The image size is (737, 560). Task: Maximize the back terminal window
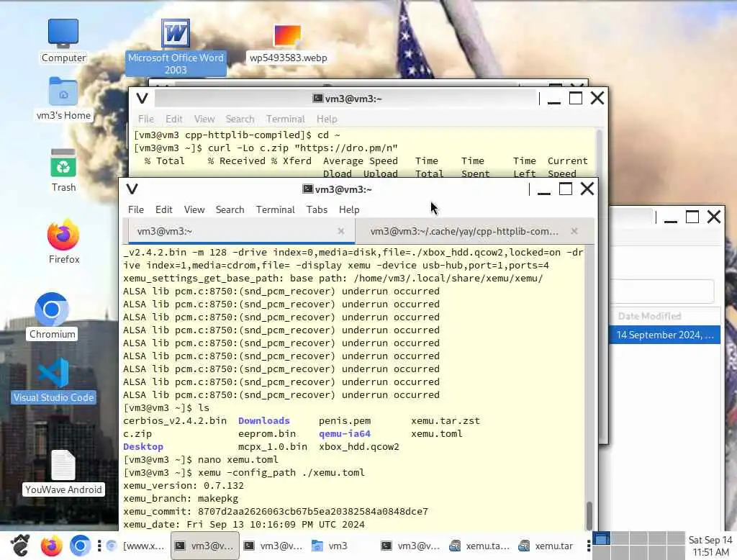(x=576, y=99)
